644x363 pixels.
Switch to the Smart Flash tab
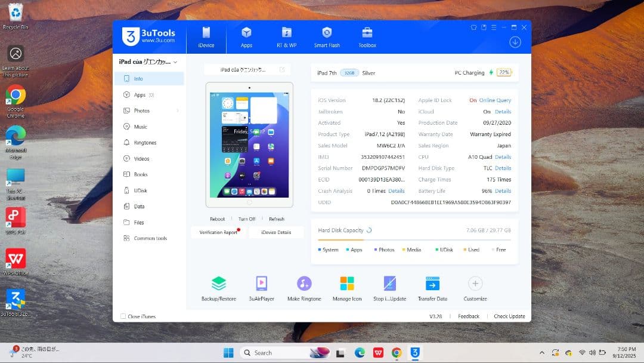click(x=327, y=37)
